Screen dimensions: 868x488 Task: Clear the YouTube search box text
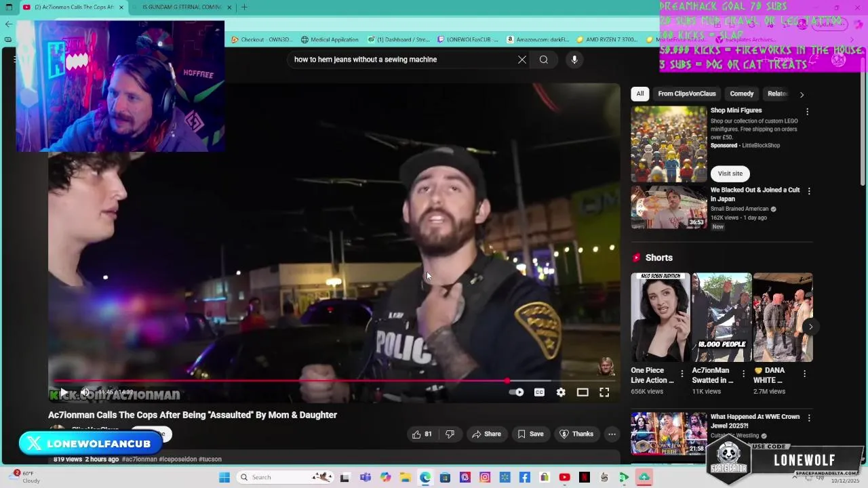[522, 60]
